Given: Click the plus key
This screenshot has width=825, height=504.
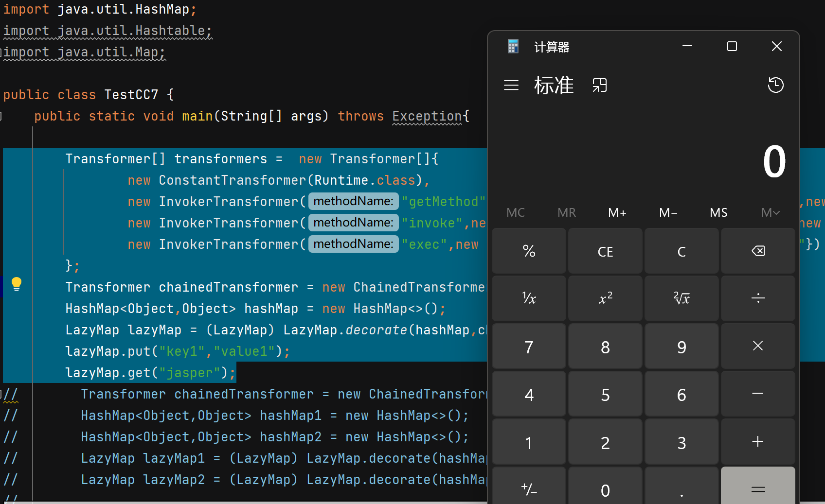Looking at the screenshot, I should (758, 442).
